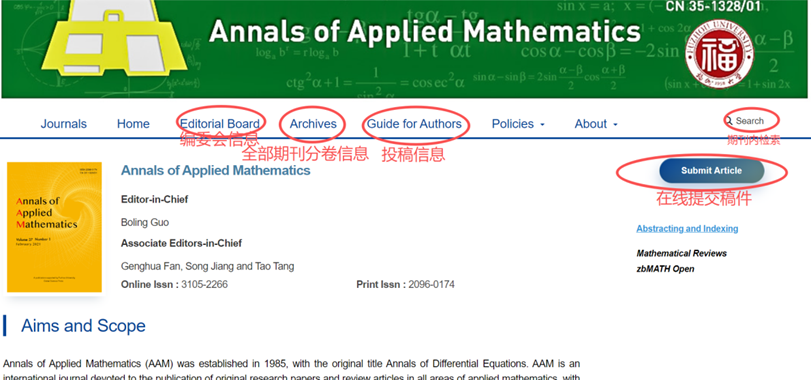Screen dimensions: 811x380
Task: Expand the Policies dropdown arrow
Action: 542,125
